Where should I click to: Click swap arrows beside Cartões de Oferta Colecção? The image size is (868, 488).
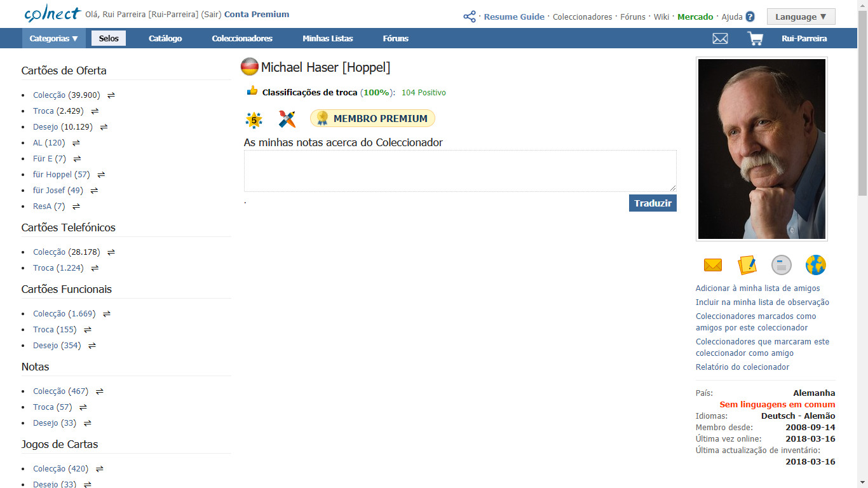coord(111,95)
